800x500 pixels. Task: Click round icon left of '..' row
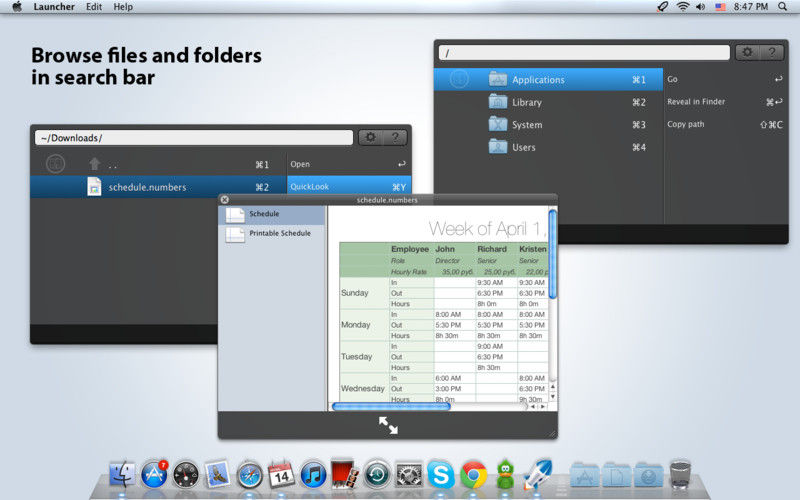55,164
